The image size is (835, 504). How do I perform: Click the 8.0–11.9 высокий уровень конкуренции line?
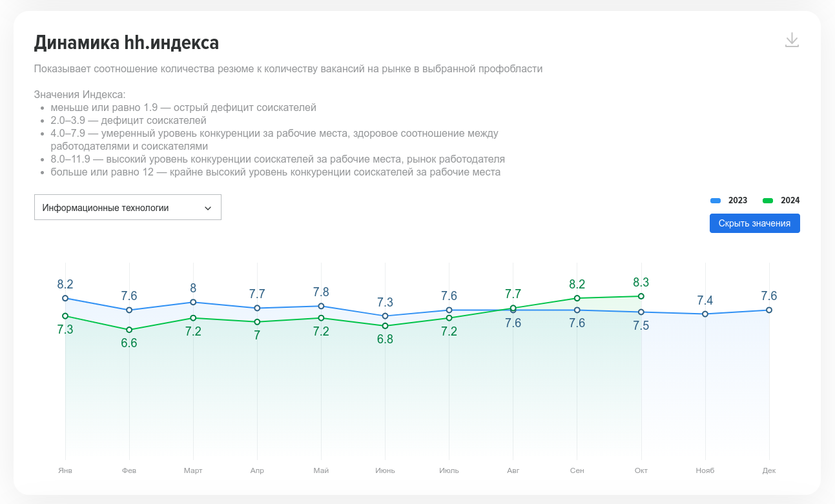(x=278, y=159)
